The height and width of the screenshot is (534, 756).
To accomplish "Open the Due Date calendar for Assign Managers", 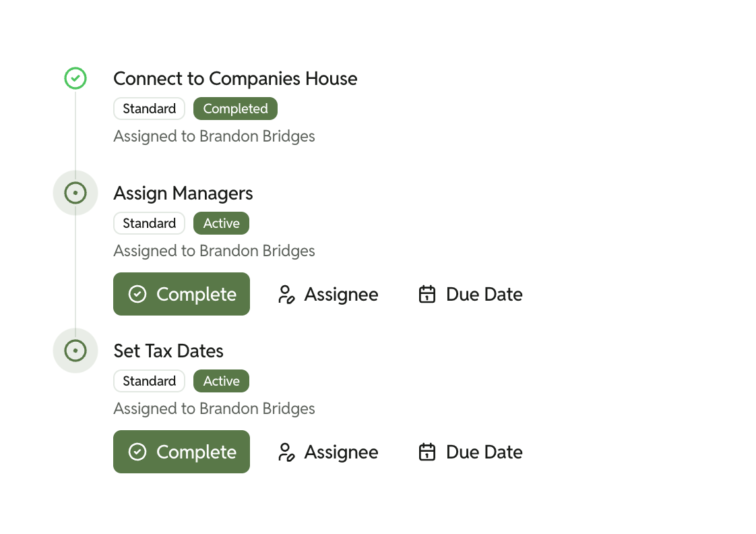I will click(x=470, y=294).
